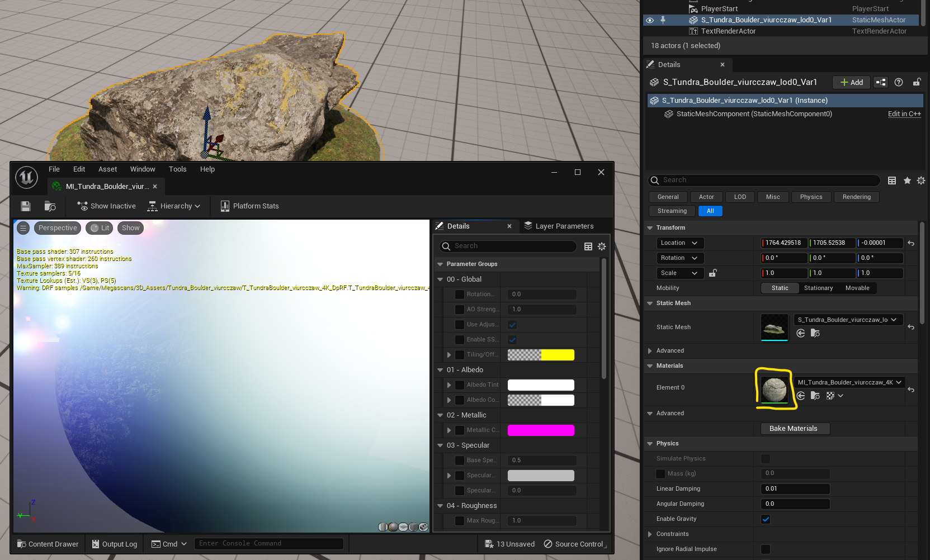Click Bake Materials button

point(795,429)
